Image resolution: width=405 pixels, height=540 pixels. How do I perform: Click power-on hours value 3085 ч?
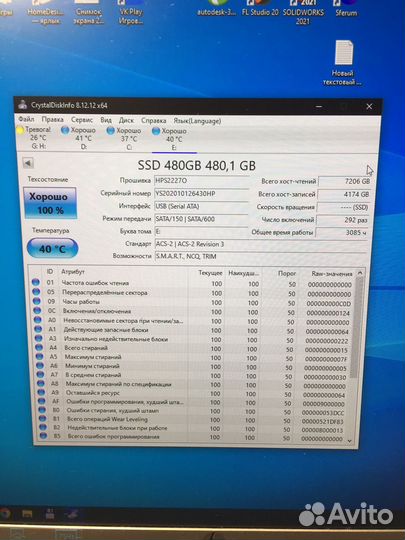pyautogui.click(x=342, y=232)
